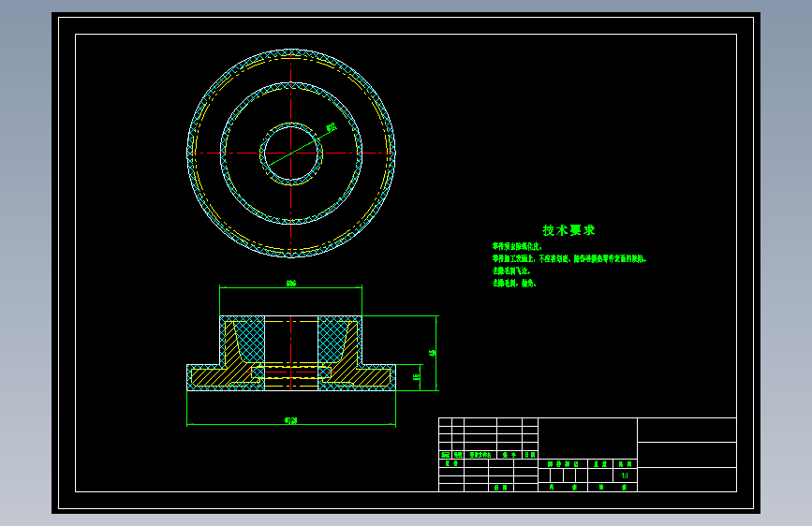Pick the vertical dimension labeled 45
Image resolution: width=812 pixels, height=526 pixels.
click(433, 353)
